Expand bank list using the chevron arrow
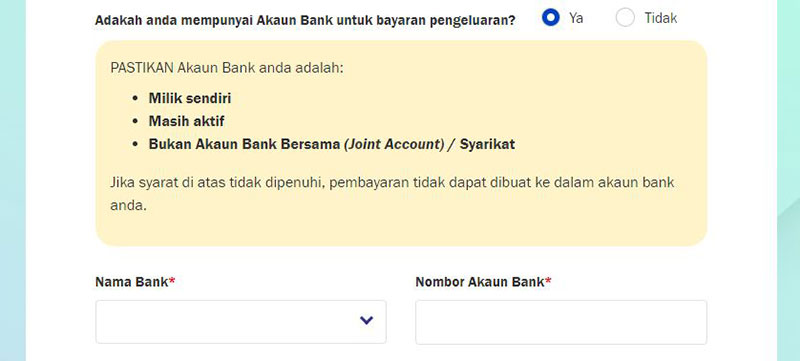Screen dimensions: 800x361 click(x=366, y=321)
